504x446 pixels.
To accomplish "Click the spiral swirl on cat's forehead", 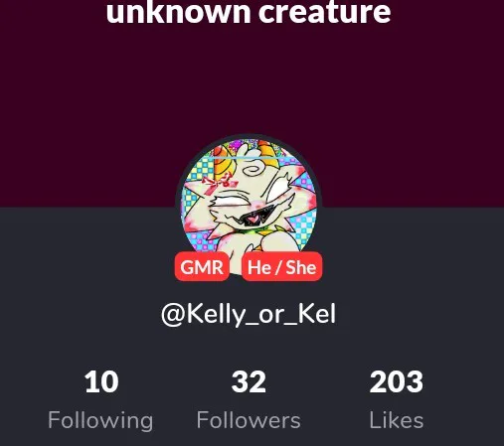I will tap(253, 171).
